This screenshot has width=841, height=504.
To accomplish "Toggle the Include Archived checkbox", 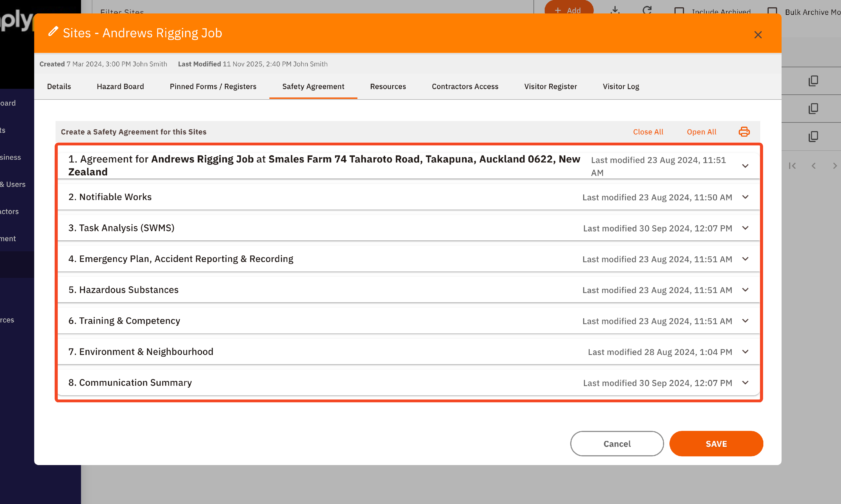I will coord(679,11).
